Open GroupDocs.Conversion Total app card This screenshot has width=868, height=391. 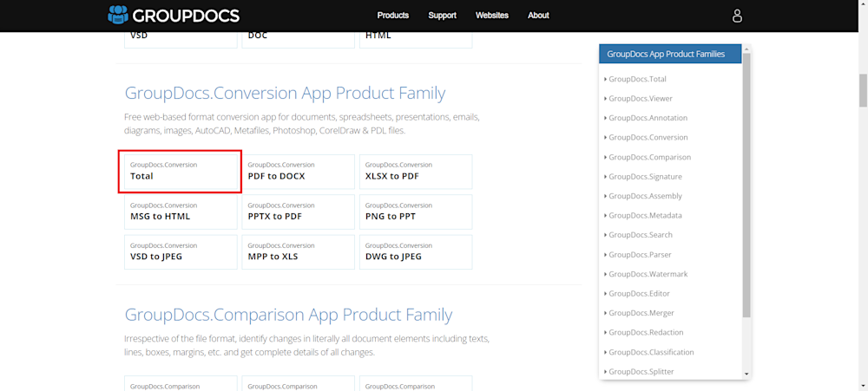point(181,172)
